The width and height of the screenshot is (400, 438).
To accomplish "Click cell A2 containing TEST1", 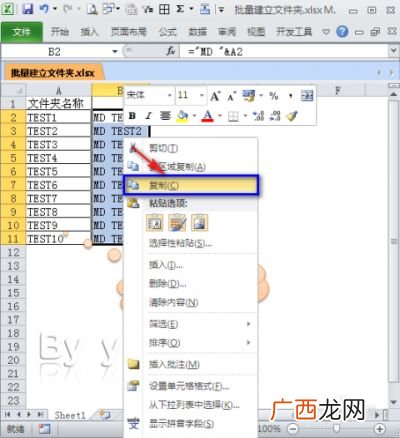I will coord(58,117).
